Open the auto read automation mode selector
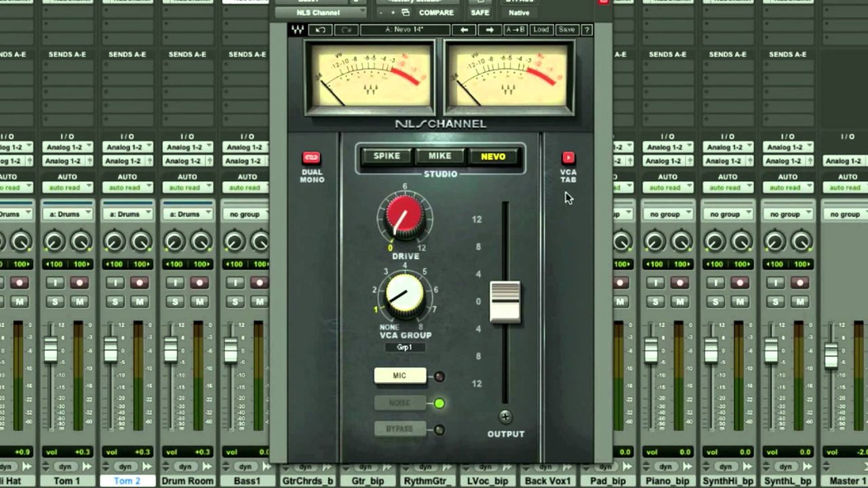Image resolution: width=868 pixels, height=488 pixels. (x=67, y=187)
